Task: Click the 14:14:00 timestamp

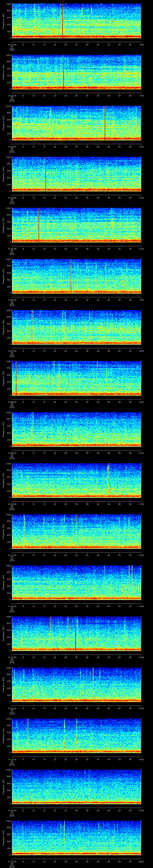Action: [12, 708]
